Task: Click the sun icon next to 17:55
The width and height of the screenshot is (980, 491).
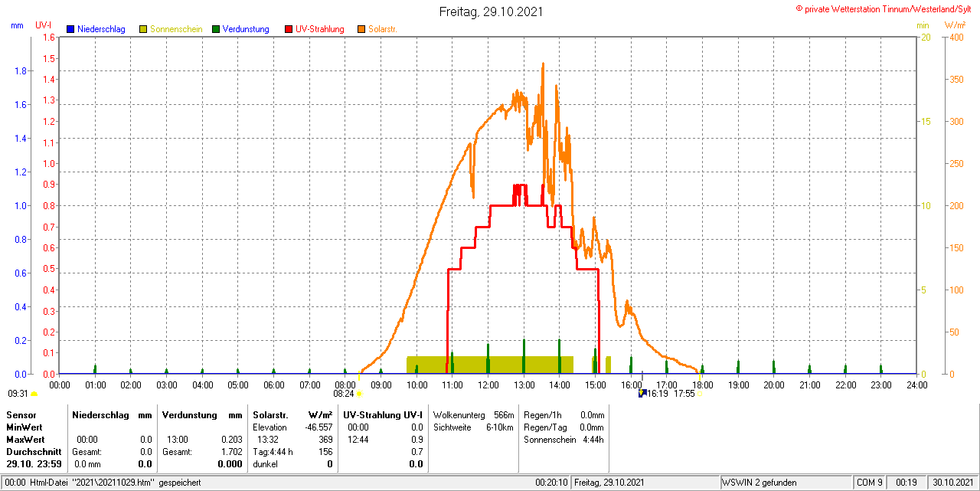Action: (x=701, y=394)
